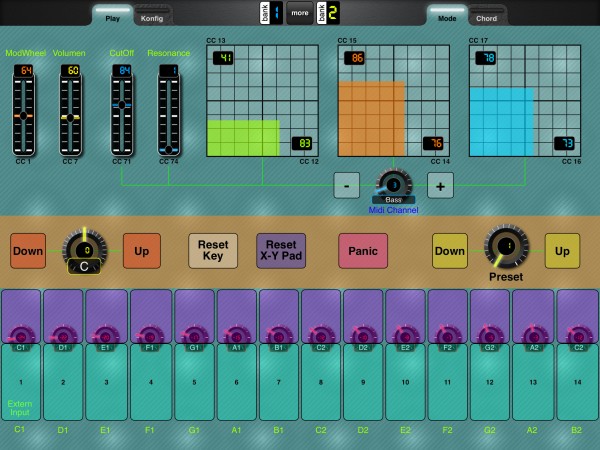The image size is (600, 450).
Task: Adjust the CutOff CC 71 slider handle
Action: [x=122, y=104]
